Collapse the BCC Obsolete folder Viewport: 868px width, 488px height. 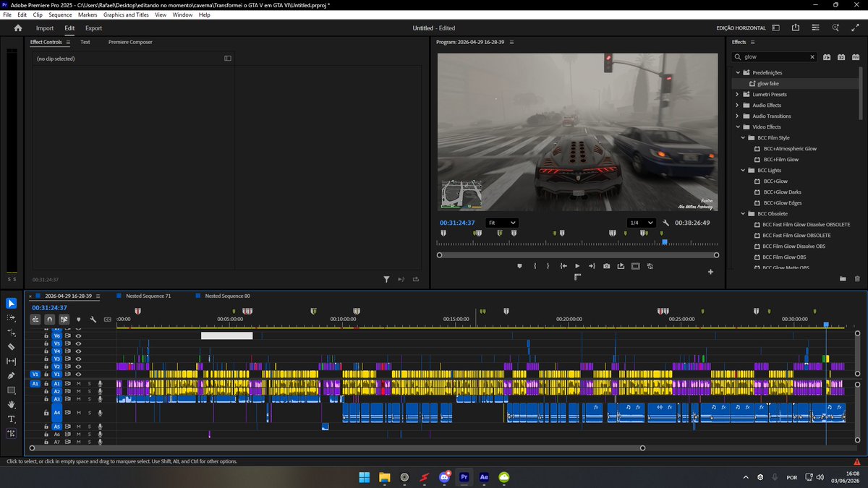(742, 213)
